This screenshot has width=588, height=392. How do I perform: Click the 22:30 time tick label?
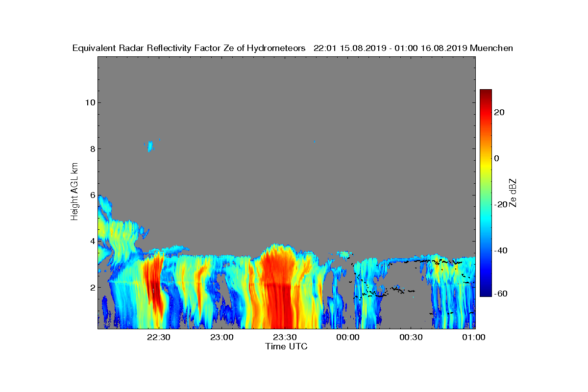tap(158, 337)
